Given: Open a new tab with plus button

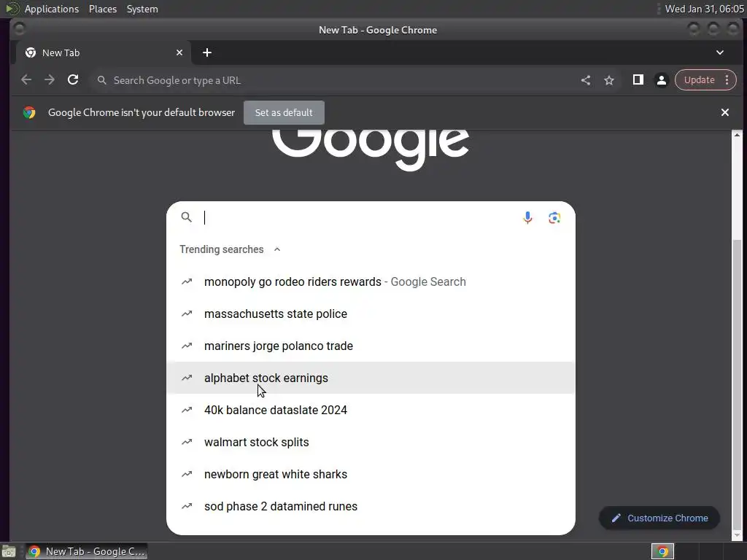Looking at the screenshot, I should click(206, 52).
